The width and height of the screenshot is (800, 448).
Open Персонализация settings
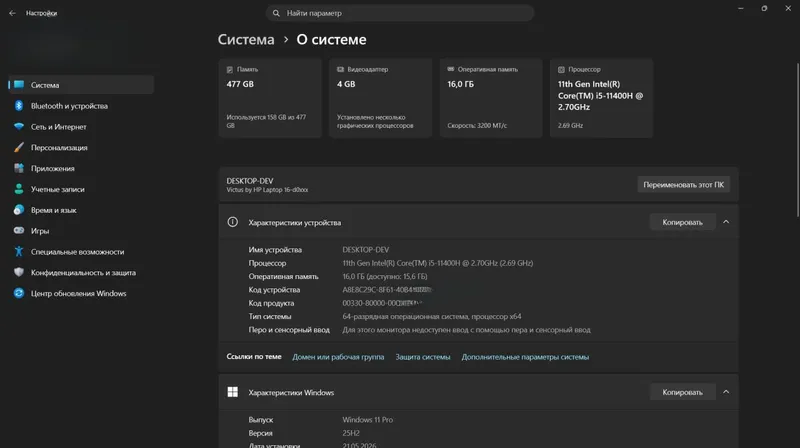[81, 147]
